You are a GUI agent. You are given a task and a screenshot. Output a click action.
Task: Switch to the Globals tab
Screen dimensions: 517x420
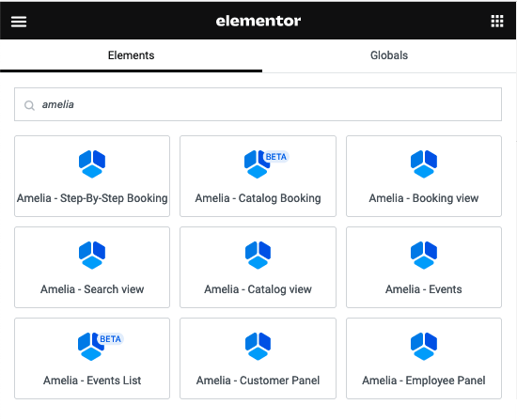coord(389,55)
